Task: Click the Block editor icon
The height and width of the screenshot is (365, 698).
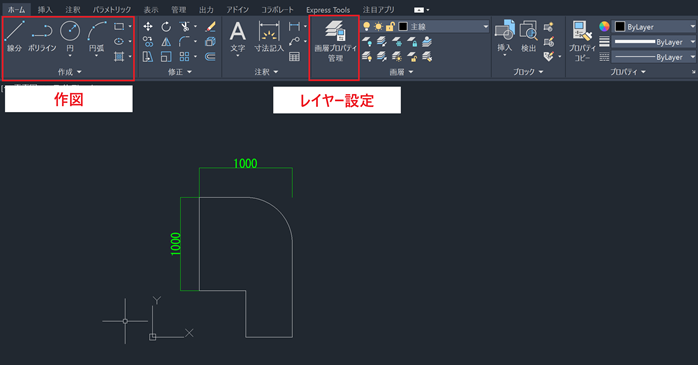Action: pyautogui.click(x=549, y=42)
